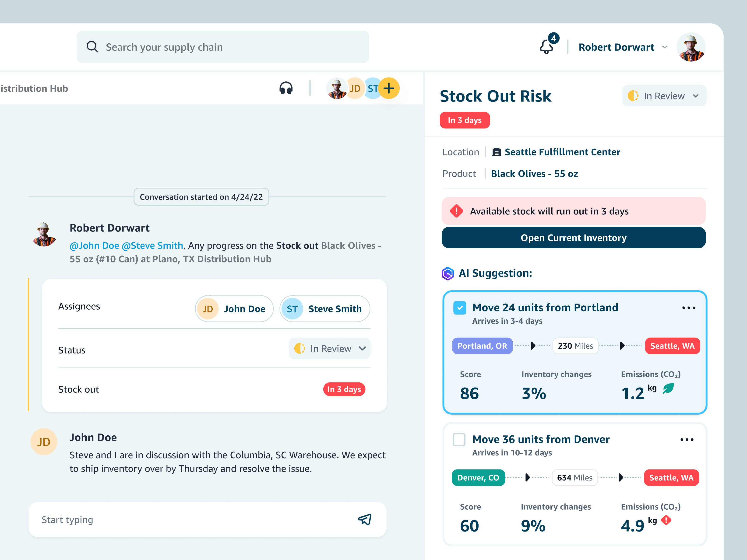This screenshot has width=747, height=560.
Task: Click the headphones support icon
Action: click(286, 88)
